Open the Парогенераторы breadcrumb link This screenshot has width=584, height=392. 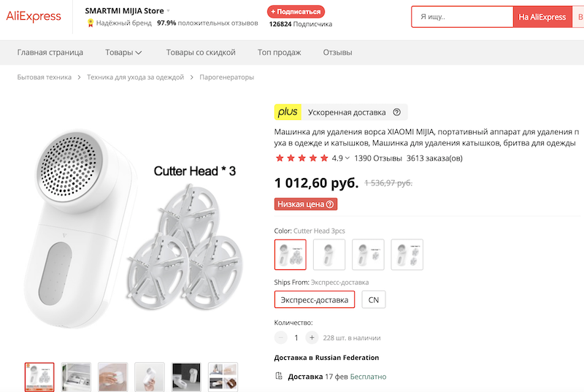click(x=226, y=77)
